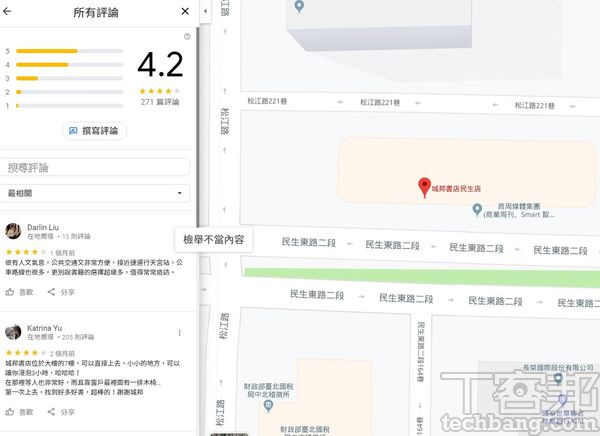Share Katrina Yu's review

pyautogui.click(x=61, y=412)
